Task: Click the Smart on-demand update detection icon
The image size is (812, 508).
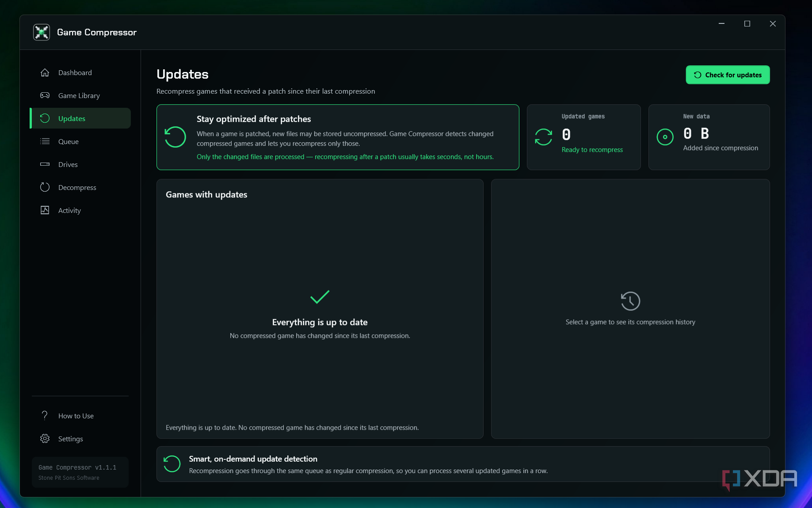Action: click(x=172, y=464)
